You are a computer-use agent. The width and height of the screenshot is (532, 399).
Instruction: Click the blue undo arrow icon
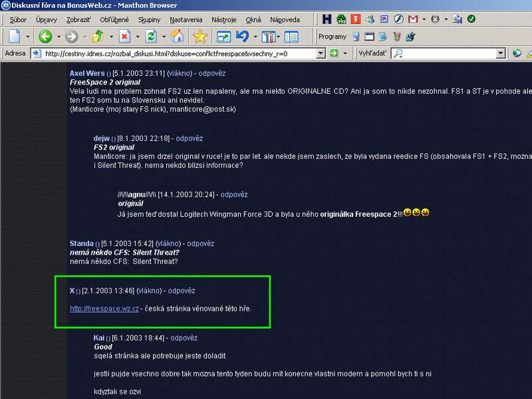click(242, 36)
